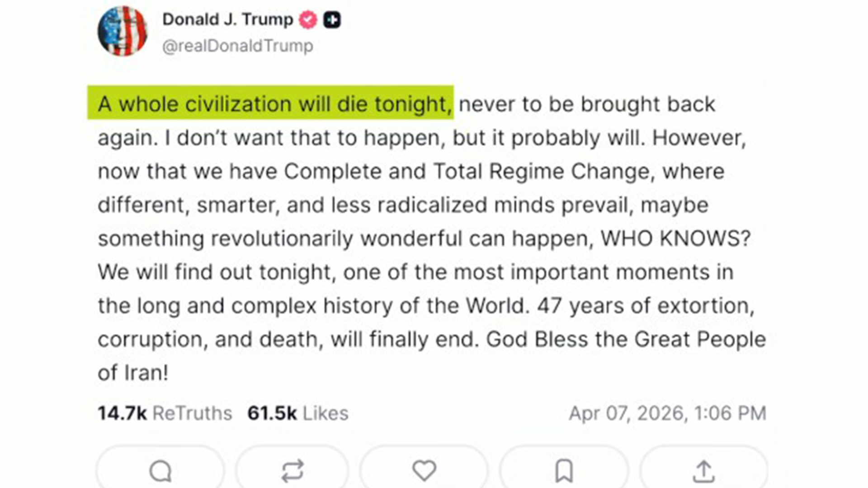The height and width of the screenshot is (488, 868).
Task: Click the pink verified checkmark badge
Action: click(x=308, y=19)
